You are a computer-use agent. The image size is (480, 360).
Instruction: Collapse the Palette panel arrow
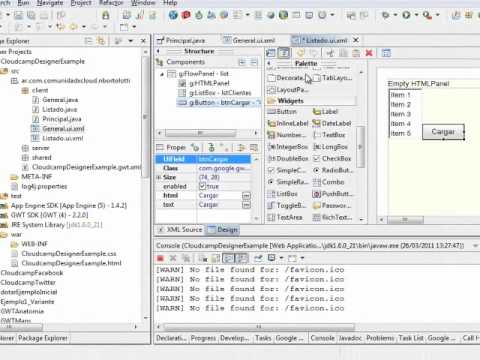click(x=268, y=63)
